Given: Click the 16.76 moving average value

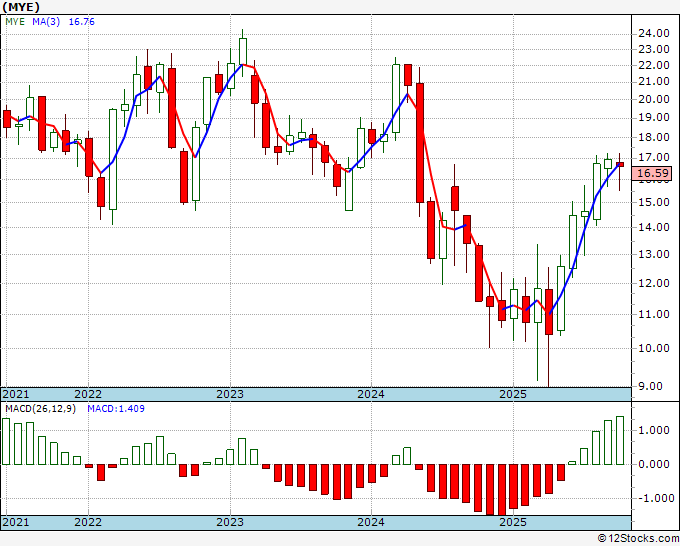Looking at the screenshot, I should click(82, 22).
